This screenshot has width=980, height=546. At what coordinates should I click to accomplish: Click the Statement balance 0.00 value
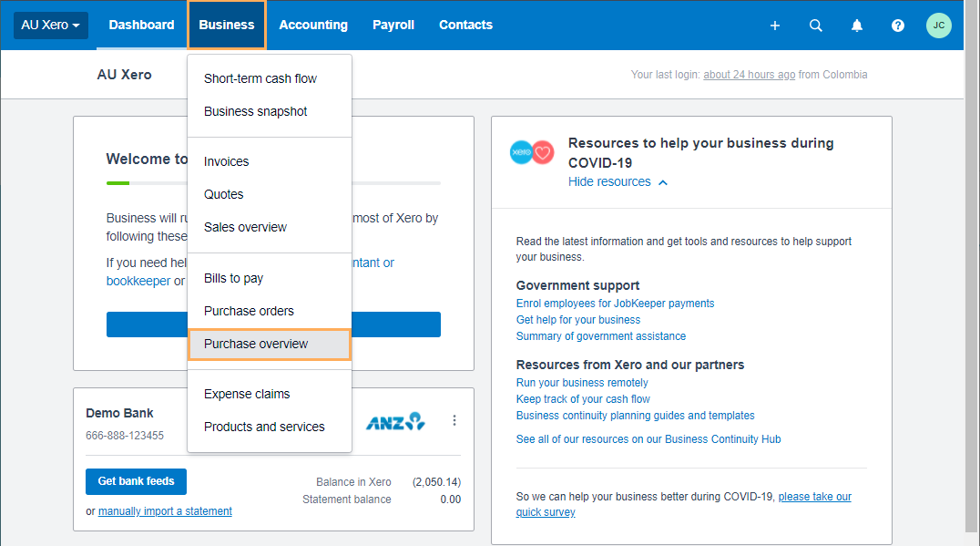pyautogui.click(x=450, y=500)
